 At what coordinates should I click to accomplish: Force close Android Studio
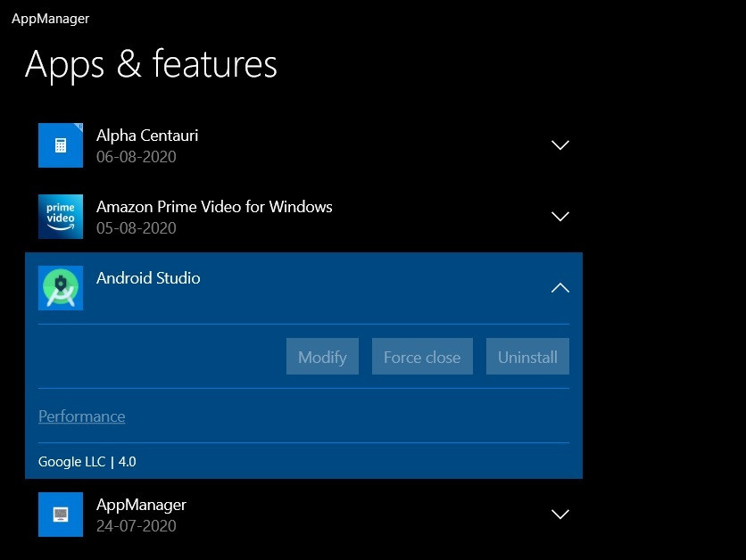point(421,357)
